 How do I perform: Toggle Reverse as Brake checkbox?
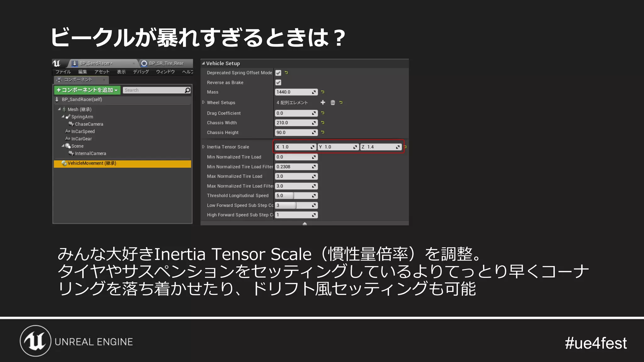pos(278,83)
